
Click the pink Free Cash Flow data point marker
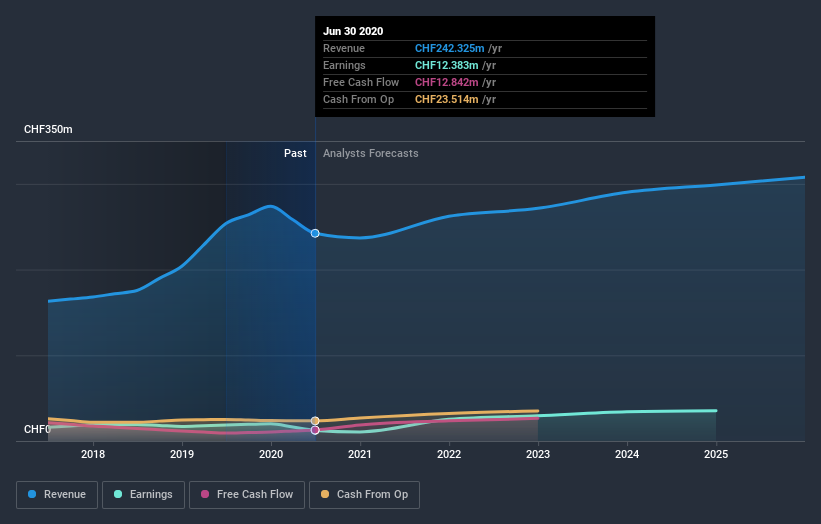tap(315, 430)
